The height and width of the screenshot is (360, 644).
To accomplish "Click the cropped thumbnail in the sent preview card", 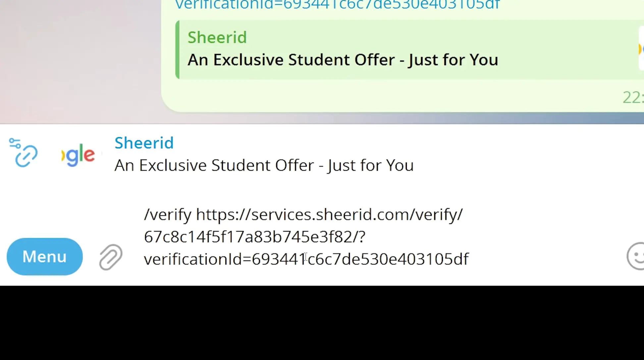I will (x=641, y=49).
